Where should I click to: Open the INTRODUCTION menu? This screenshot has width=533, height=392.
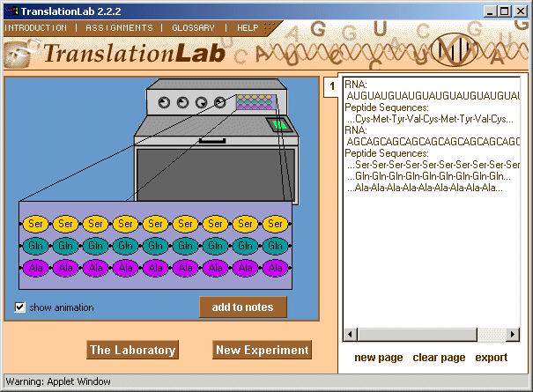(x=36, y=28)
